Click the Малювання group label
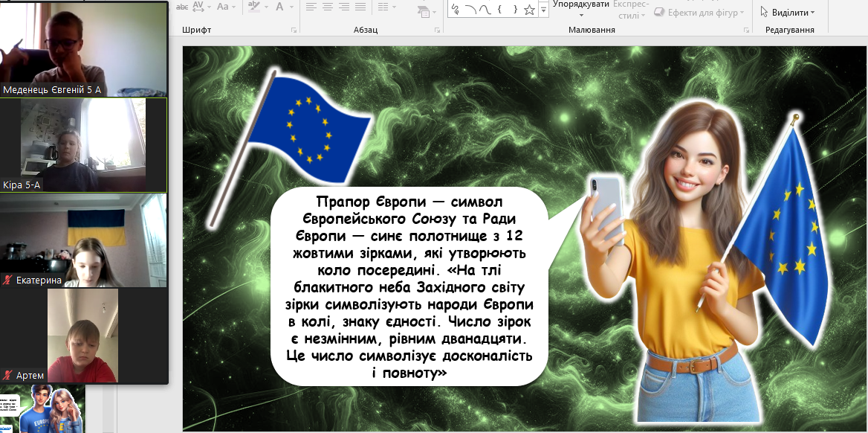The height and width of the screenshot is (433, 868). point(592,30)
